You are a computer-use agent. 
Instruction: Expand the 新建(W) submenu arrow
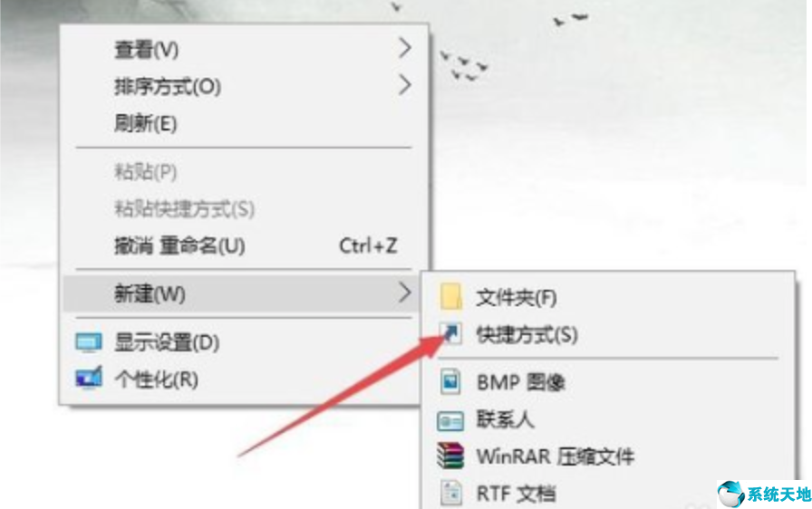click(405, 293)
